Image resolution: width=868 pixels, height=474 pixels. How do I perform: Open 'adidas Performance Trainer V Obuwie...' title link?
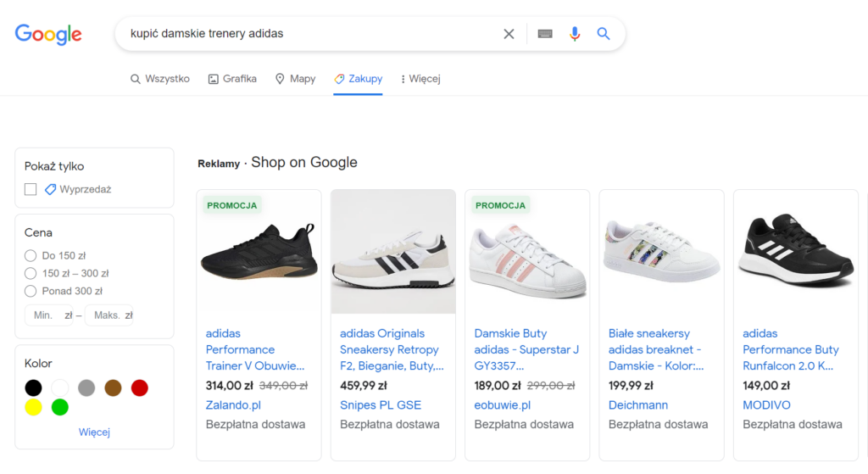(255, 349)
